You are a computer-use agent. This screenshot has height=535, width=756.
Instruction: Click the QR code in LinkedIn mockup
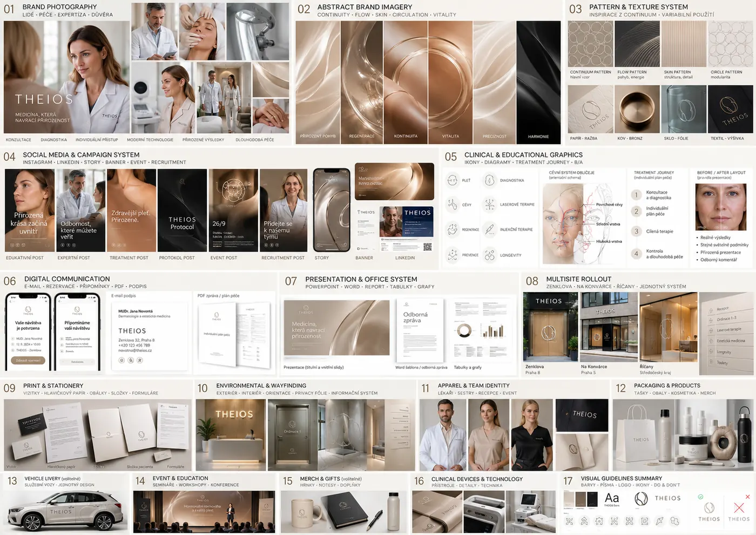point(428,247)
